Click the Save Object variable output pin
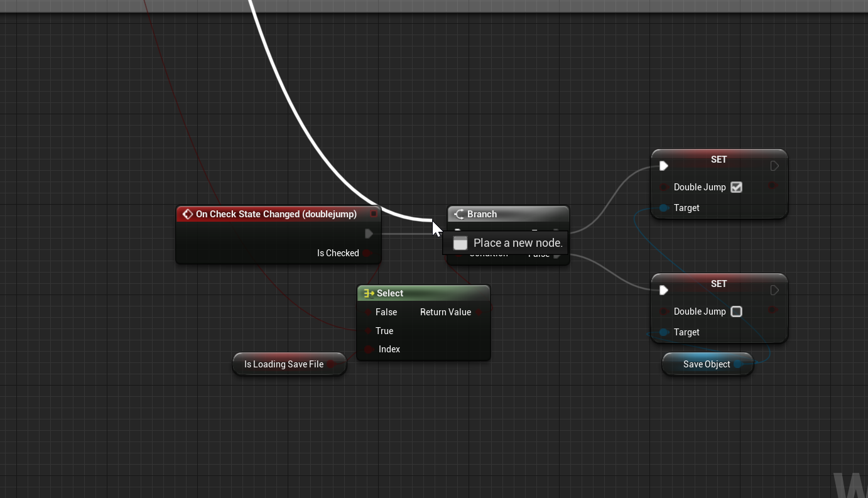 [x=738, y=364]
